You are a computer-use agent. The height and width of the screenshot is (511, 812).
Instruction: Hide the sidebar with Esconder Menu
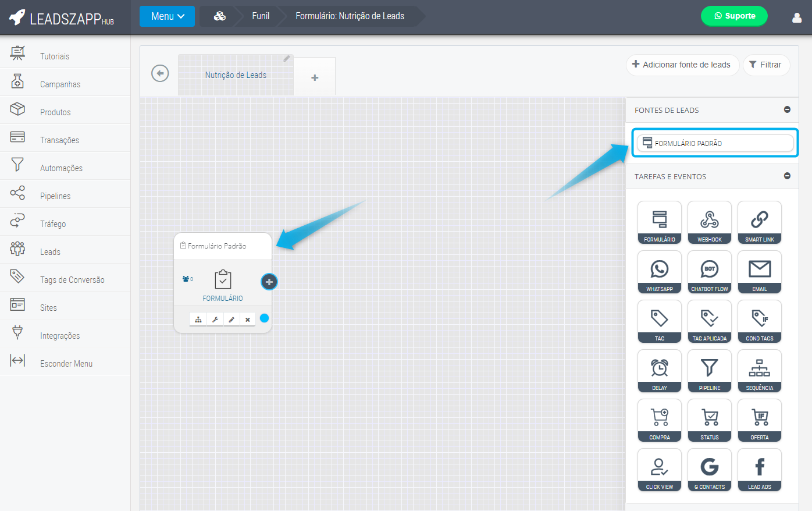[x=66, y=364]
